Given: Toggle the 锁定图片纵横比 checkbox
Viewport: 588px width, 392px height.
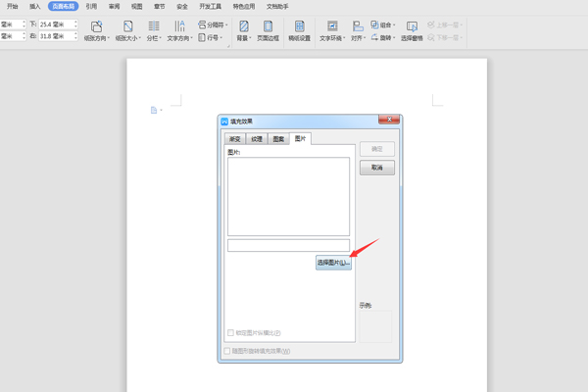Looking at the screenshot, I should pyautogui.click(x=231, y=333).
